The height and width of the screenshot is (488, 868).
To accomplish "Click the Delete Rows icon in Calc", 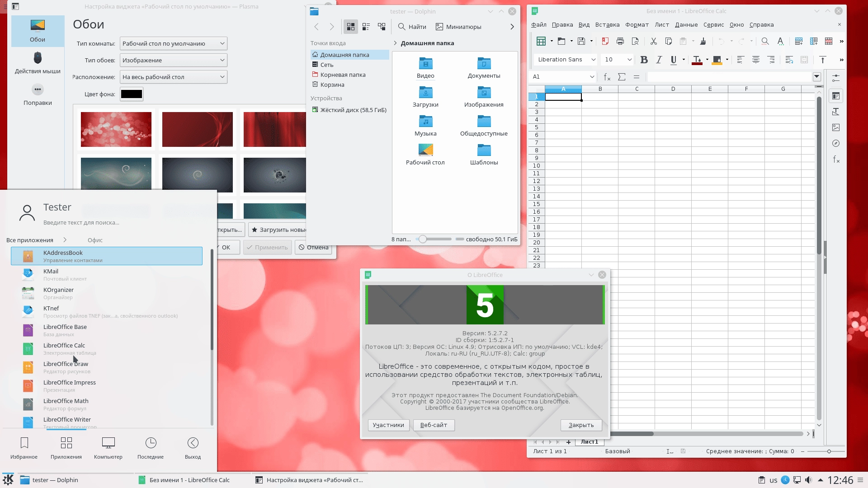I will [829, 41].
